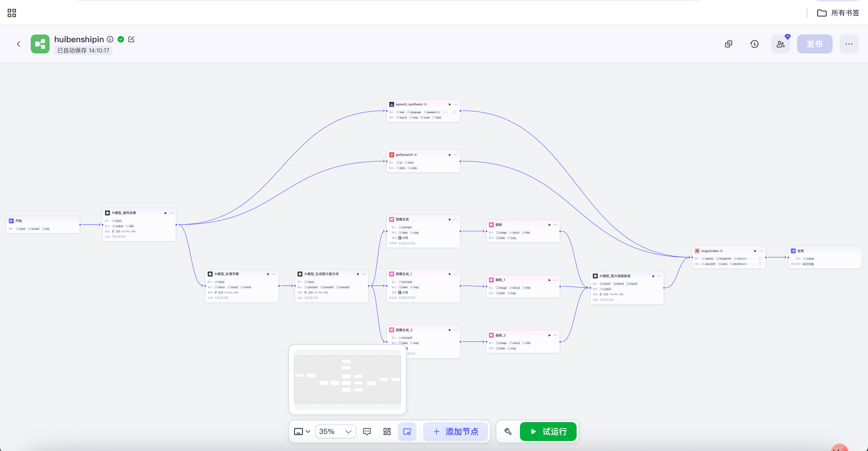Click the back arrow beside huibenshipin
The image size is (868, 451).
coord(19,44)
